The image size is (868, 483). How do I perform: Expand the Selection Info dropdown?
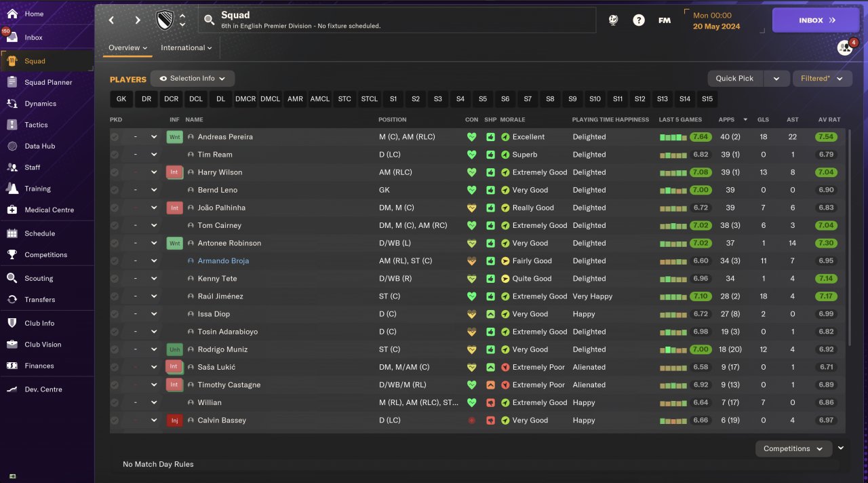[x=193, y=79]
